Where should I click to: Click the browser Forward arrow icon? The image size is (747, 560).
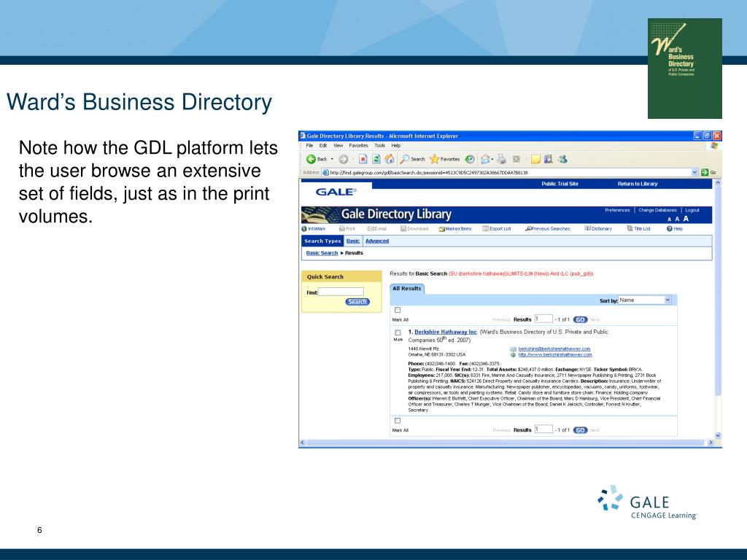pos(343,159)
